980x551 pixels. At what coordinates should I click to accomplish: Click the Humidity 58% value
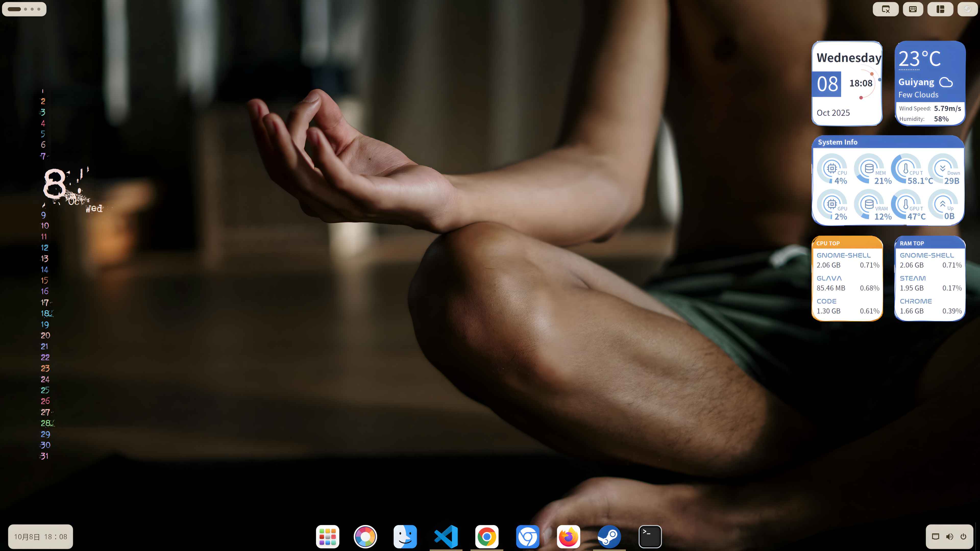[x=941, y=119]
